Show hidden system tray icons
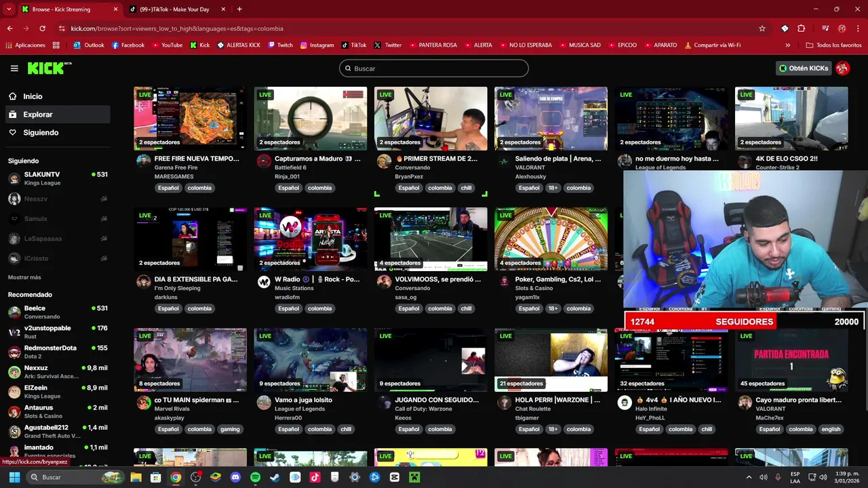The height and width of the screenshot is (488, 868). 749,477
